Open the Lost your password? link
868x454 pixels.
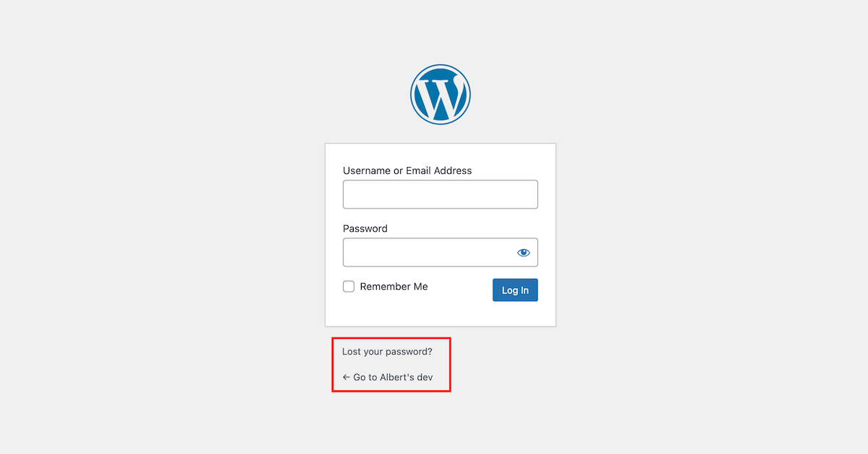click(x=387, y=352)
